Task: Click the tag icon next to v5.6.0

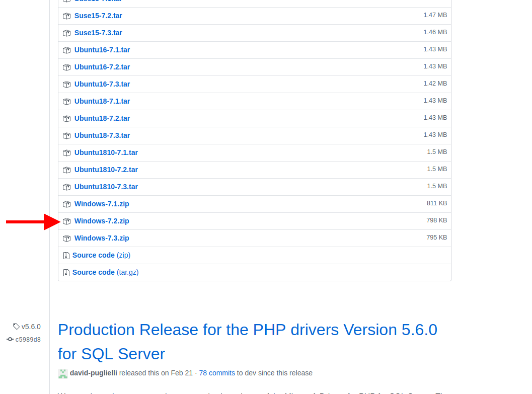Action: pyautogui.click(x=16, y=326)
